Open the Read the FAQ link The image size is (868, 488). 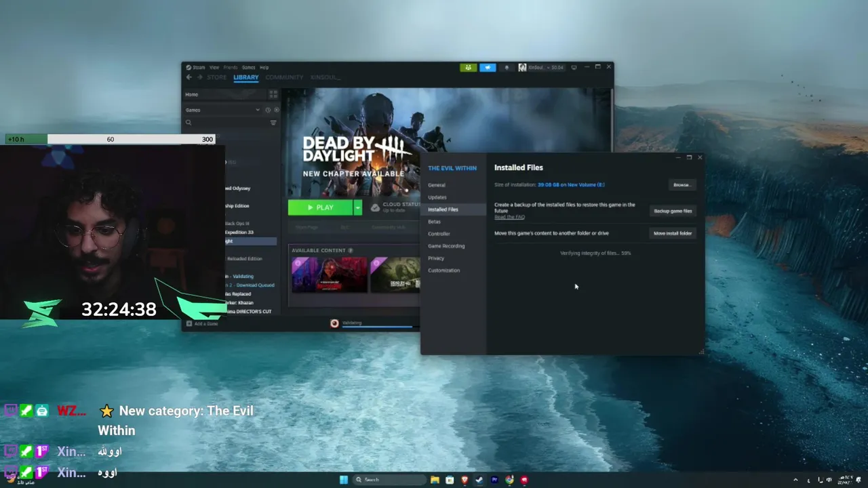509,217
